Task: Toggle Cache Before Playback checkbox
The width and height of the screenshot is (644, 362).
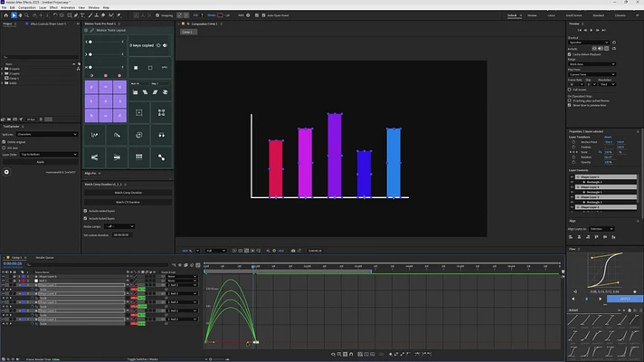Action: pyautogui.click(x=570, y=54)
